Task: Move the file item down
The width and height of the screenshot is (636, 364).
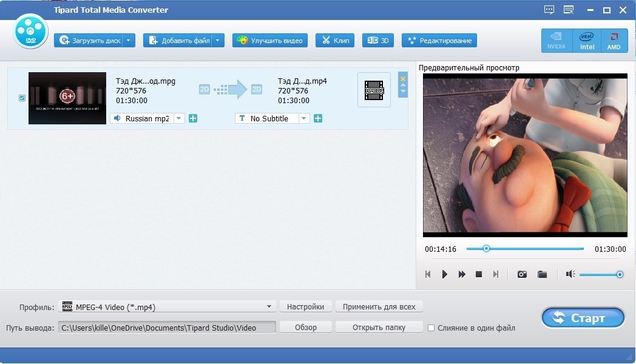Action: [x=403, y=91]
